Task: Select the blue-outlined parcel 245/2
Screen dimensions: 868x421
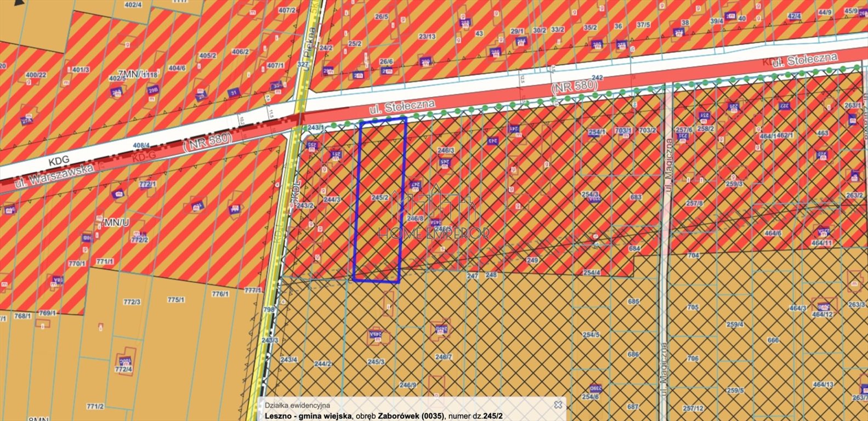Action: [x=379, y=219]
